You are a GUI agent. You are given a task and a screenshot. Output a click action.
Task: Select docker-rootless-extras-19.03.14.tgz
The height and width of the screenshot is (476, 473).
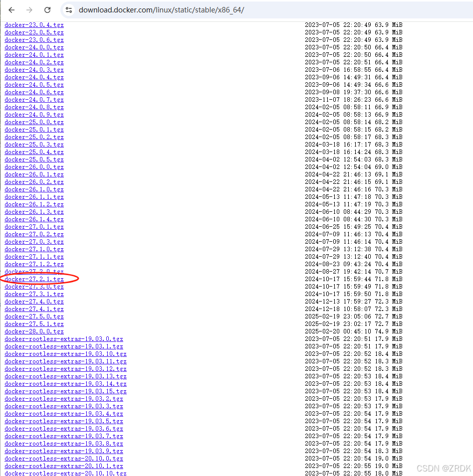[x=66, y=384]
